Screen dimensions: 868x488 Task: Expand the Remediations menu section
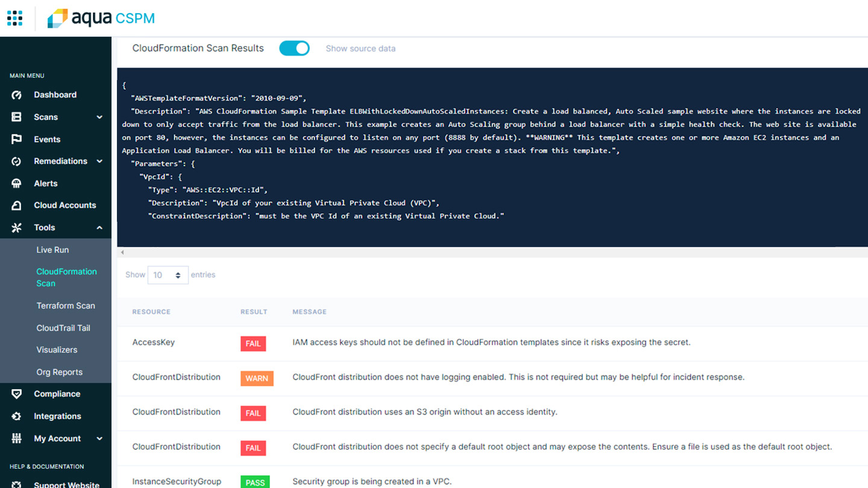point(98,161)
